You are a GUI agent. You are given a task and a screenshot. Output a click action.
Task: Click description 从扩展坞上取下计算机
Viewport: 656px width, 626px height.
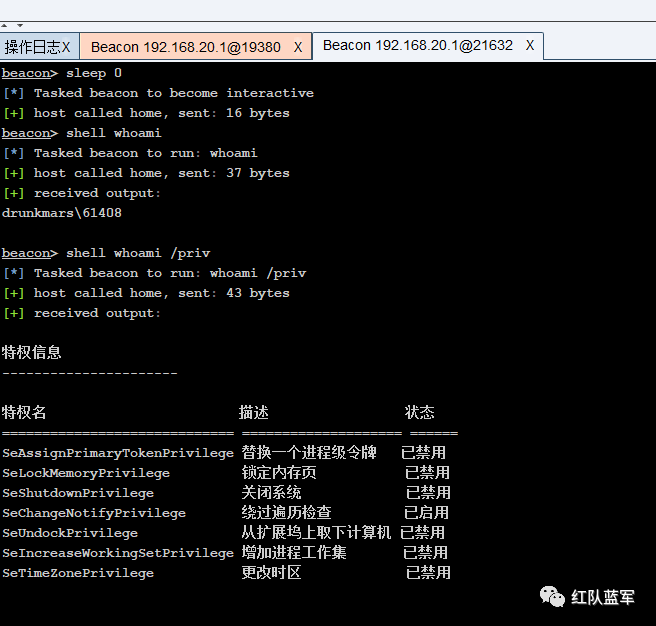(x=316, y=532)
